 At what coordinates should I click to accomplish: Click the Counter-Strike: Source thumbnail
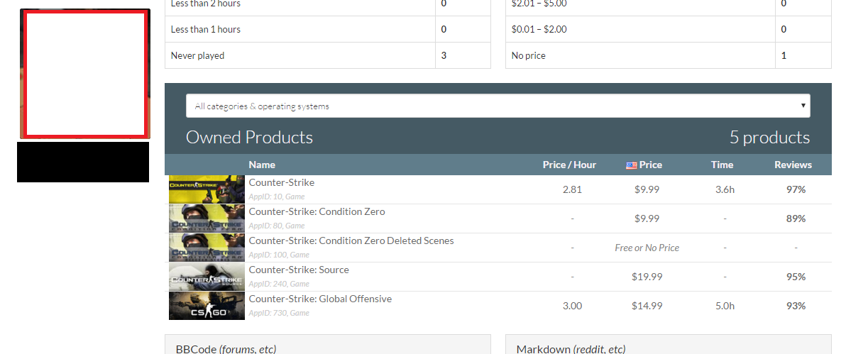point(207,277)
